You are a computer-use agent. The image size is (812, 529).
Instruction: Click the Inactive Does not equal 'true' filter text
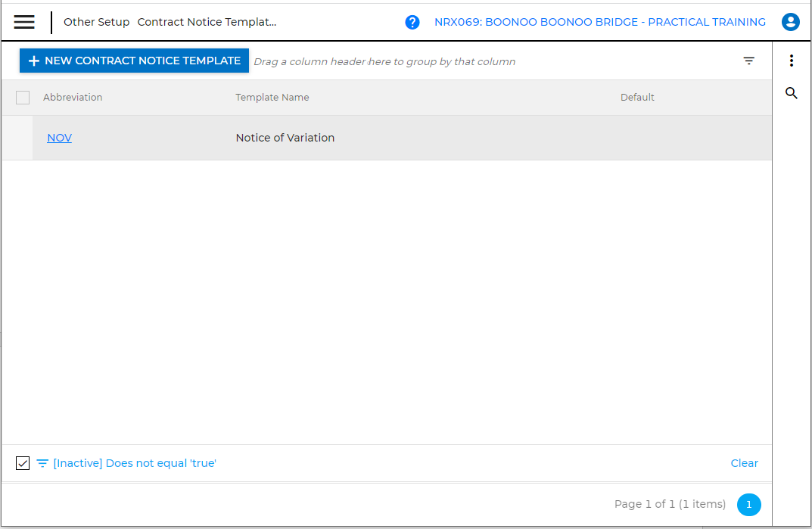(135, 463)
